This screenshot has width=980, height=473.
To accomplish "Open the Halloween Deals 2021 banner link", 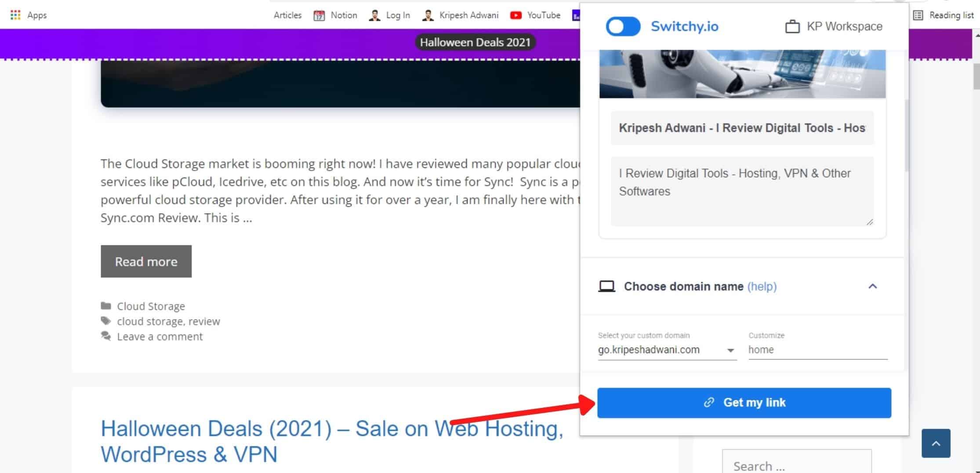I will pos(475,42).
